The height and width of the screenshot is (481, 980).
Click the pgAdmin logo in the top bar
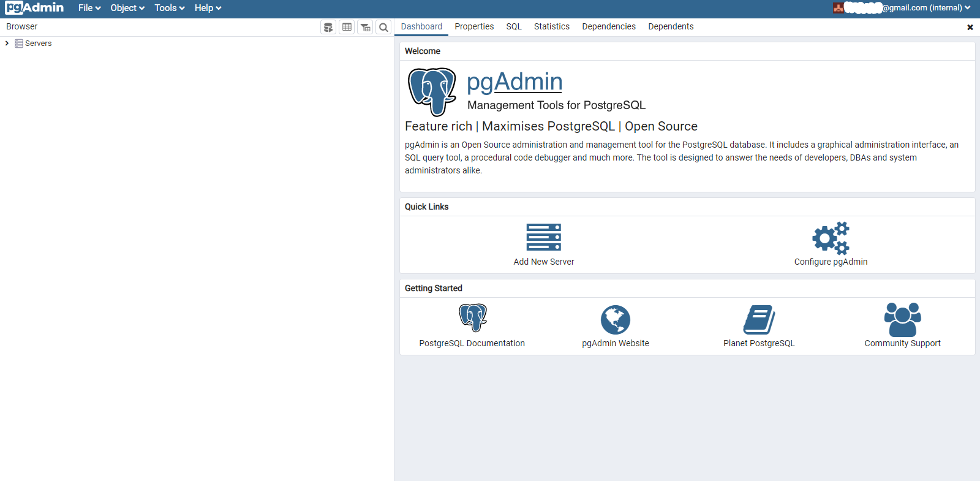[x=34, y=8]
